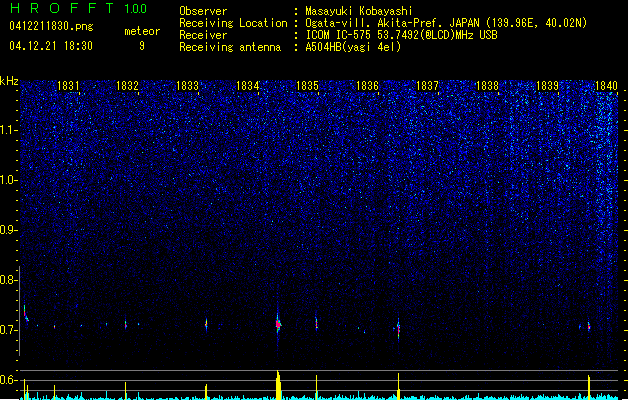
Task: Click the meteor echo near 1840
Action: point(589,326)
